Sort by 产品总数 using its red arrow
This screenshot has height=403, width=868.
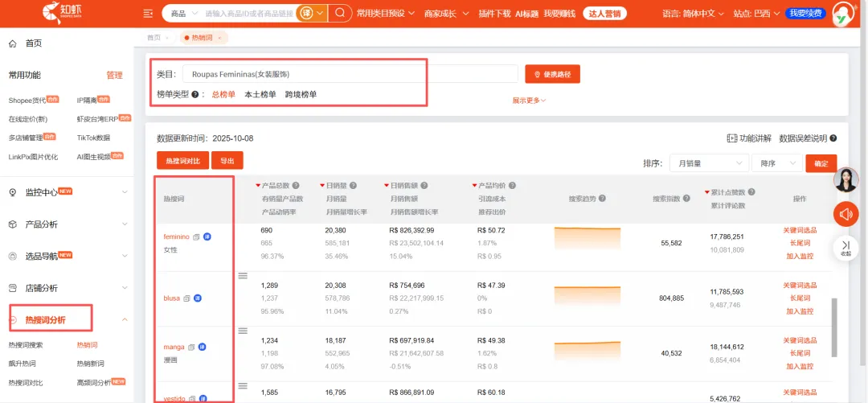pyautogui.click(x=258, y=186)
